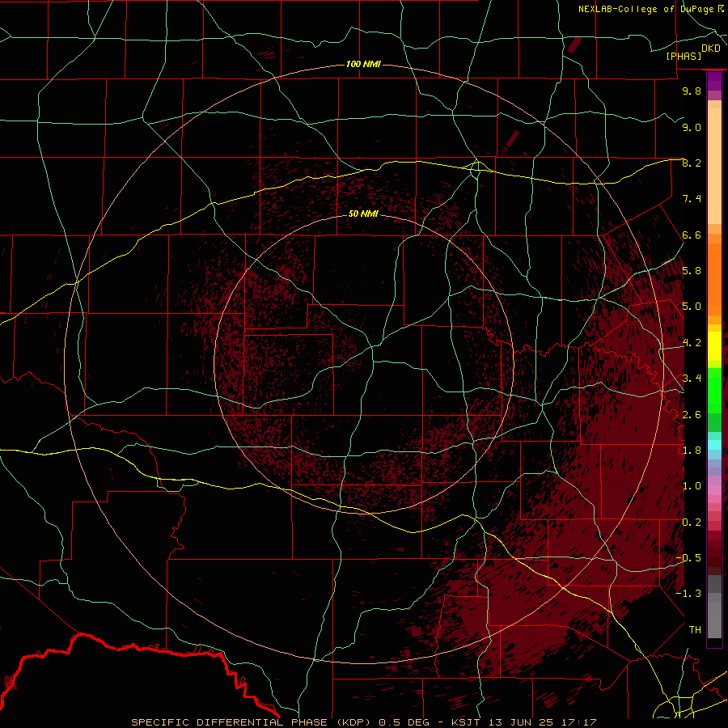
Task: Click the 7.4 value on the color scale
Action: click(x=692, y=199)
